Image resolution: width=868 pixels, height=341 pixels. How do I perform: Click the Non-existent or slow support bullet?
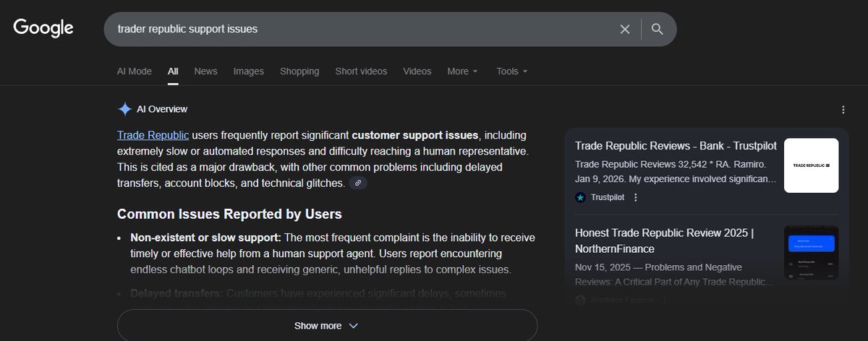[333, 254]
